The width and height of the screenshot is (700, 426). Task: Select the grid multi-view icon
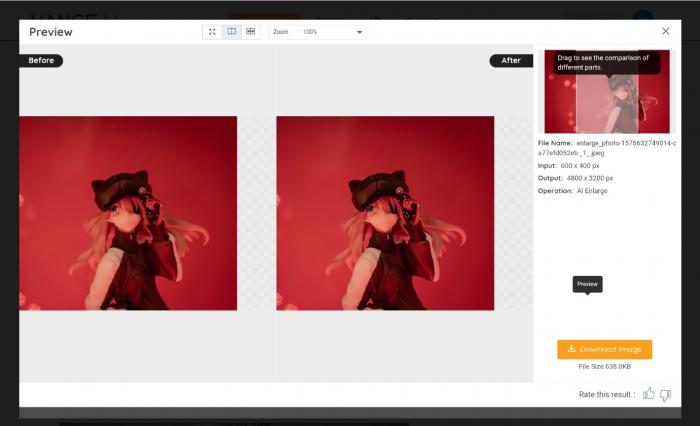[250, 32]
